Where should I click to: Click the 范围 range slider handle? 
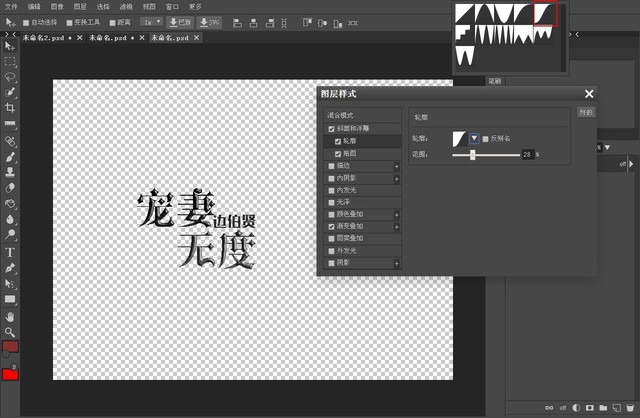tap(472, 155)
